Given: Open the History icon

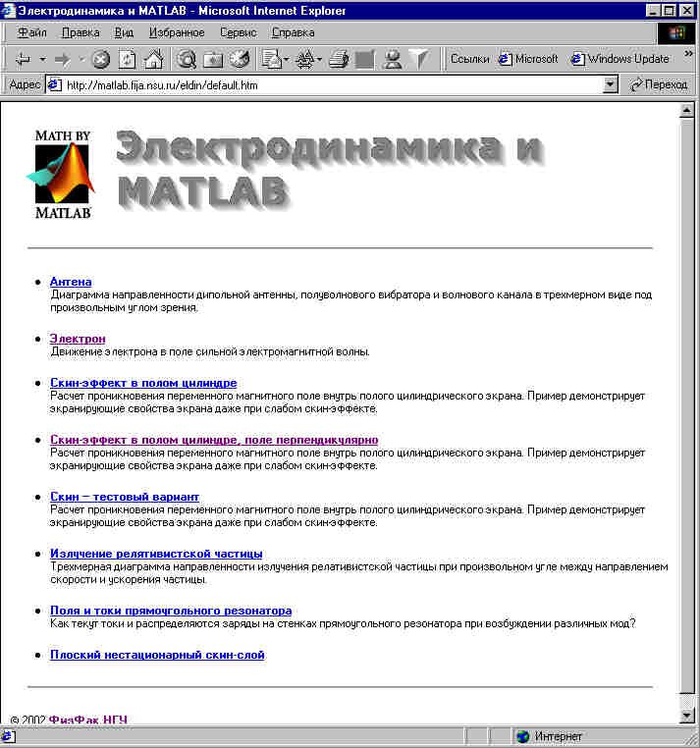Looking at the screenshot, I should coord(240,60).
